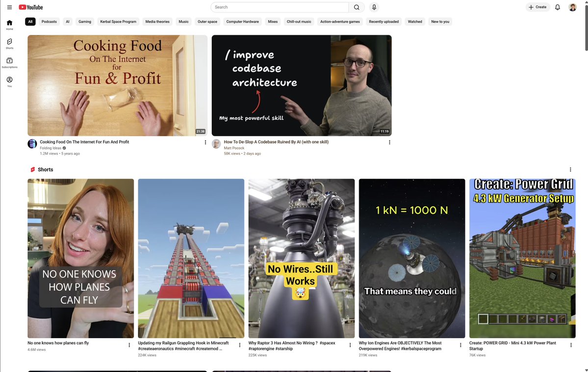Play the Minecraft railgun short thumbnail
This screenshot has width=588, height=372.
click(191, 258)
